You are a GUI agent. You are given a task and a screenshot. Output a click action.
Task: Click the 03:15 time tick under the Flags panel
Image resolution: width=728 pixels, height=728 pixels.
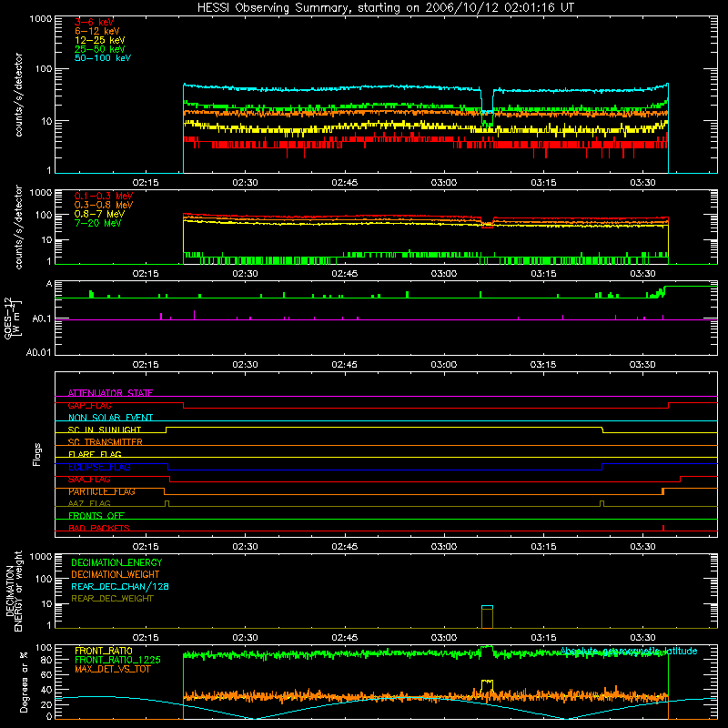pos(543,547)
